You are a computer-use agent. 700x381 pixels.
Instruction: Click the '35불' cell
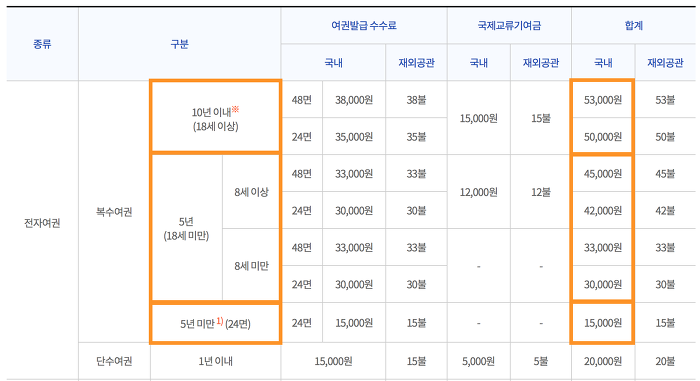tap(416, 136)
